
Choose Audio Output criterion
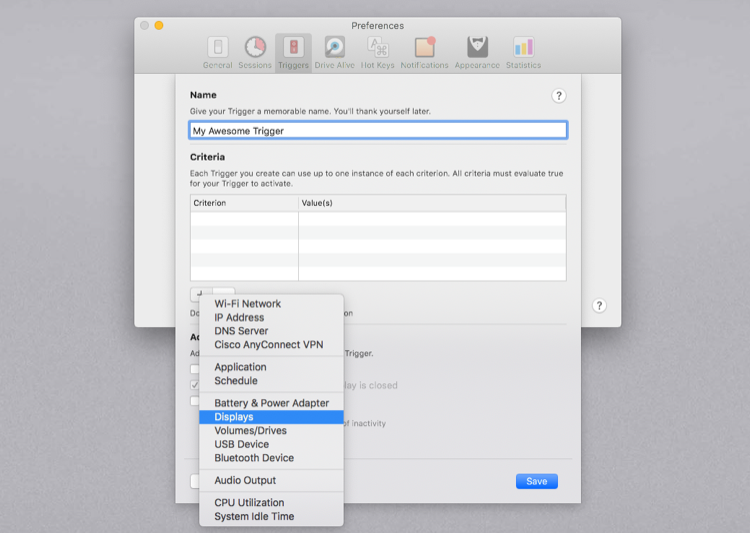(271, 480)
